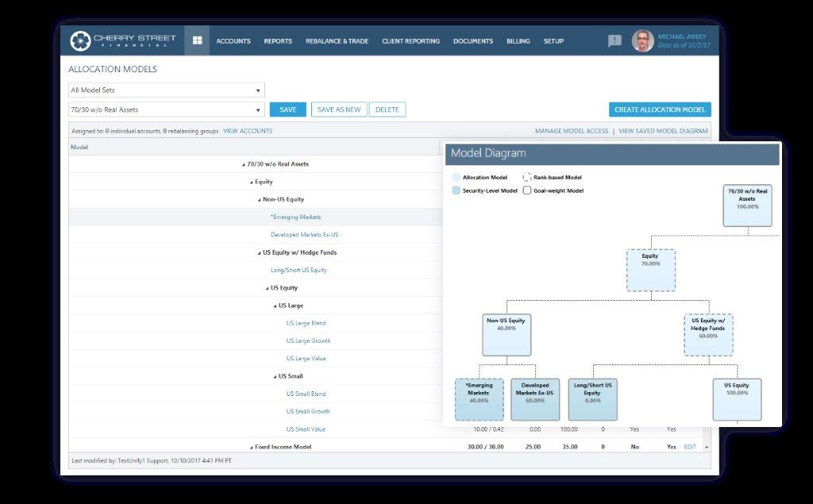
Task: Select the *Emerging Markets tree row
Action: point(295,217)
